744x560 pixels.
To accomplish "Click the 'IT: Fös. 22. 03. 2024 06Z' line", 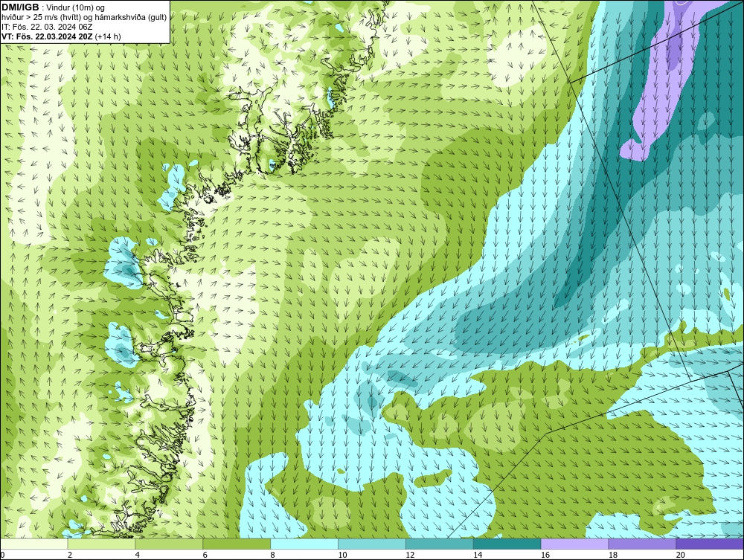I will click(x=47, y=27).
